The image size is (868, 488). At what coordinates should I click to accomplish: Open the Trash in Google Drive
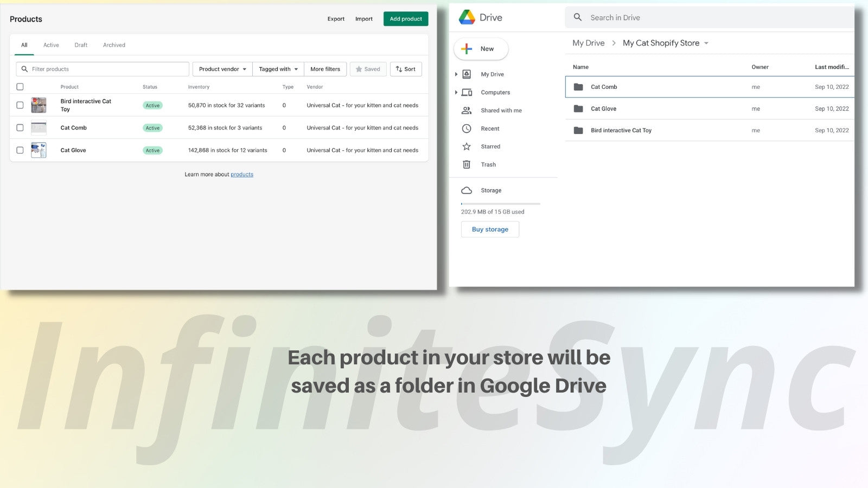487,164
